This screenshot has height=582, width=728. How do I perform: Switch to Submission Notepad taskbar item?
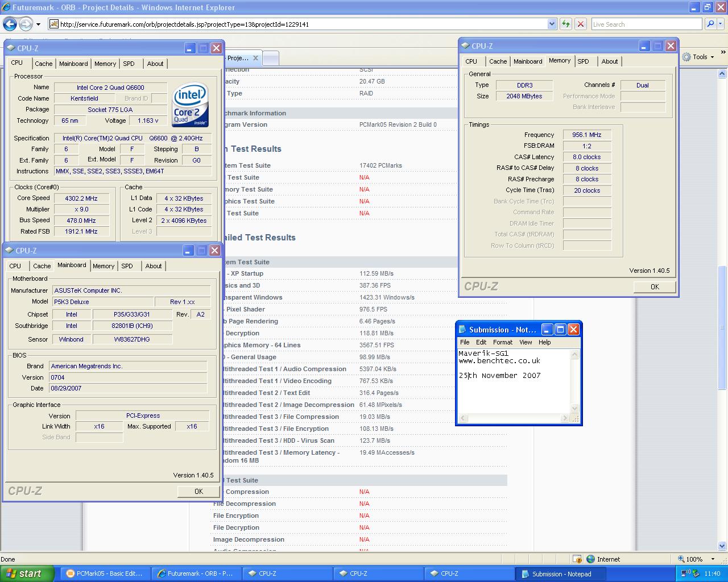tap(560, 573)
